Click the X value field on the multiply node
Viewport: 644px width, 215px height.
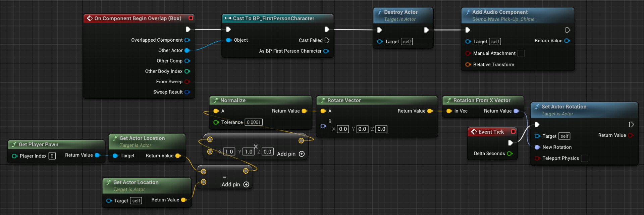click(229, 152)
